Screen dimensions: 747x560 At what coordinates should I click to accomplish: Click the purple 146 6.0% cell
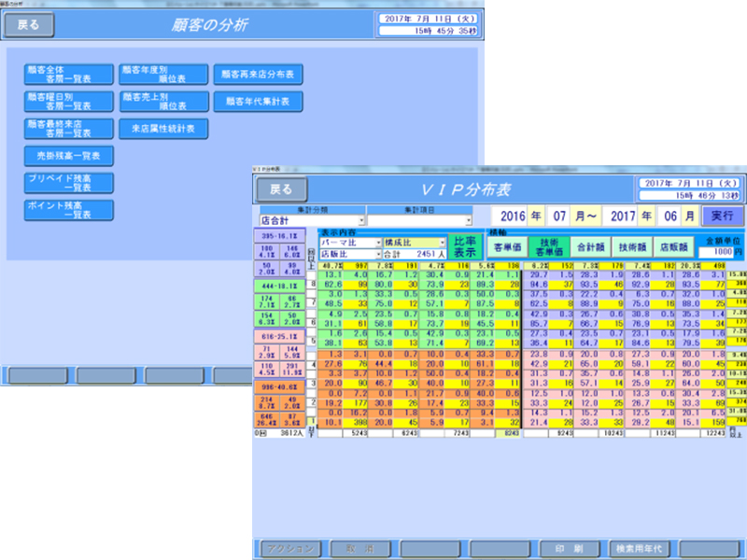tap(292, 251)
